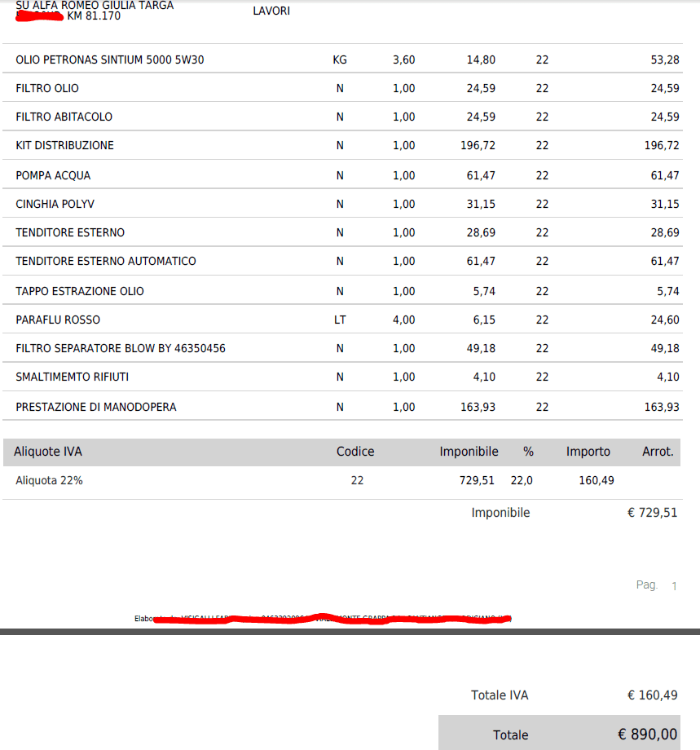Select PRESTAZIONE DI MANODOPERA line item
Image resolution: width=700 pixels, height=750 pixels.
click(96, 407)
